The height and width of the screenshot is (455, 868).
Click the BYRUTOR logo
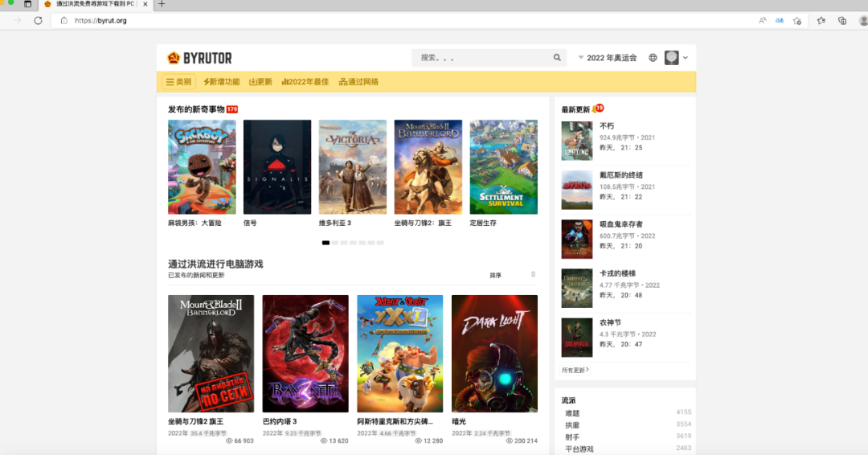[x=199, y=58]
